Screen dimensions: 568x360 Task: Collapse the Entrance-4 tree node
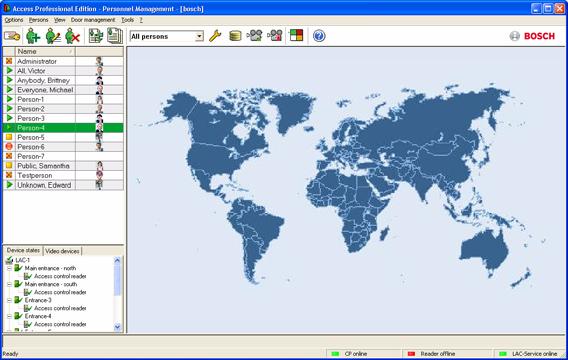(x=9, y=316)
